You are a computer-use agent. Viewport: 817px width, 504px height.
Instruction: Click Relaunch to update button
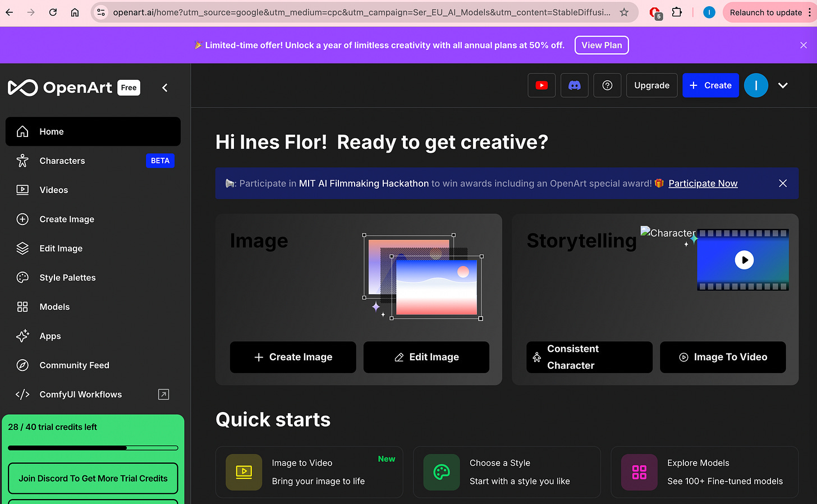point(765,12)
